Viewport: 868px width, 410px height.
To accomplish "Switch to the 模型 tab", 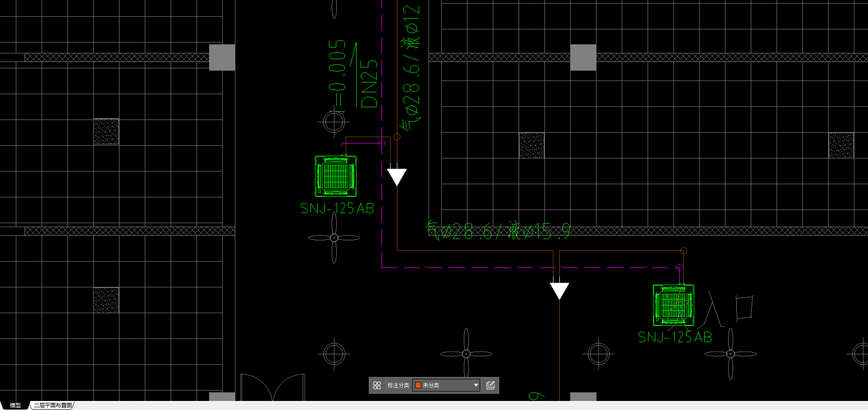I will pyautogui.click(x=15, y=405).
